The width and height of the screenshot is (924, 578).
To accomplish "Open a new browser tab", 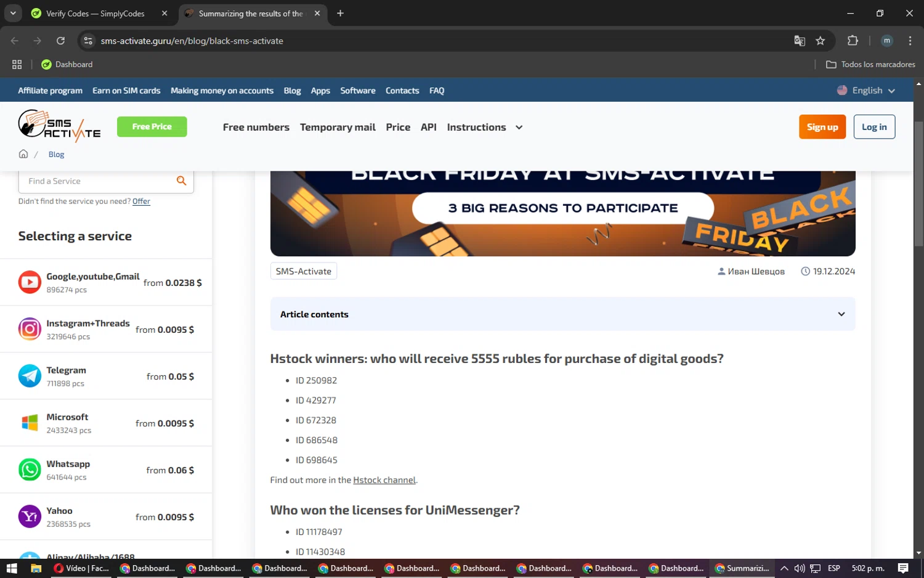I will click(340, 13).
